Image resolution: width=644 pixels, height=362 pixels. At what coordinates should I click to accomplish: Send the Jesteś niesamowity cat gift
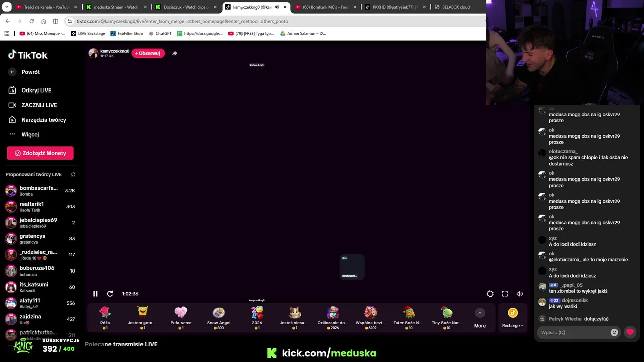click(295, 318)
